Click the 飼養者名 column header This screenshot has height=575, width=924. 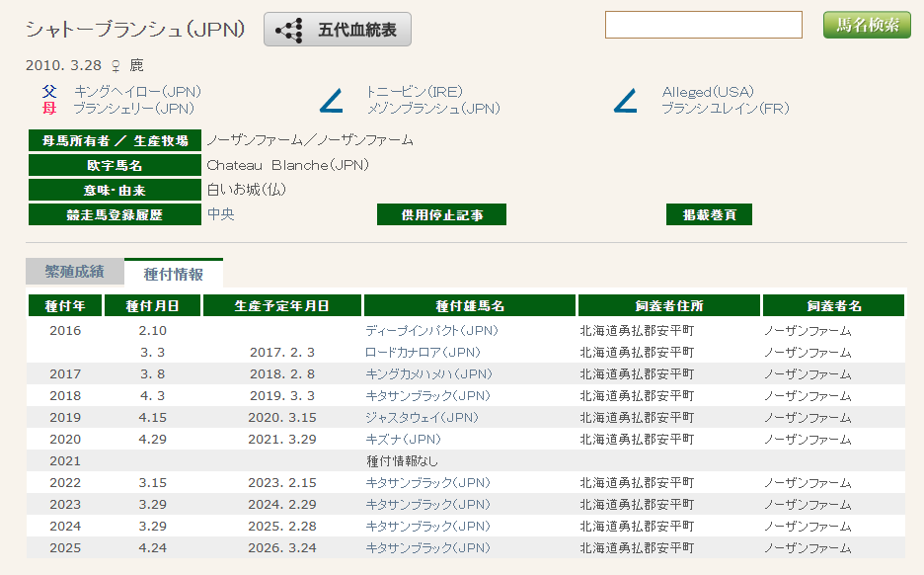tap(833, 305)
